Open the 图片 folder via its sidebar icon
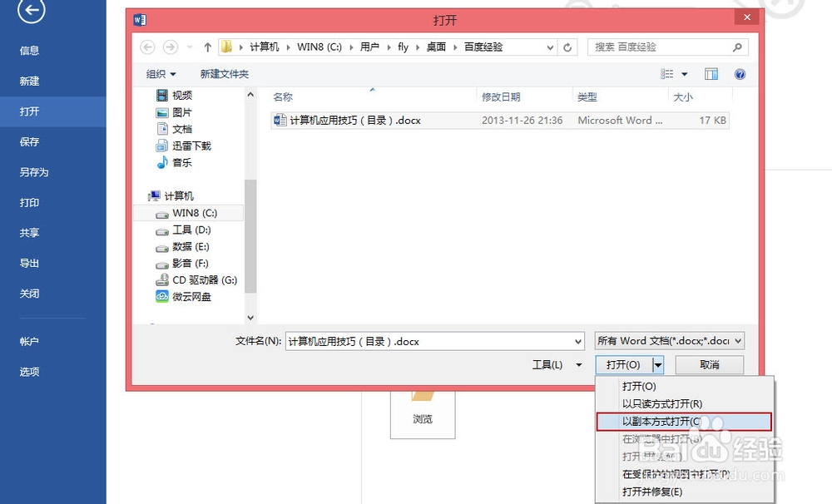Viewport: 832px width, 504px height. point(163,111)
